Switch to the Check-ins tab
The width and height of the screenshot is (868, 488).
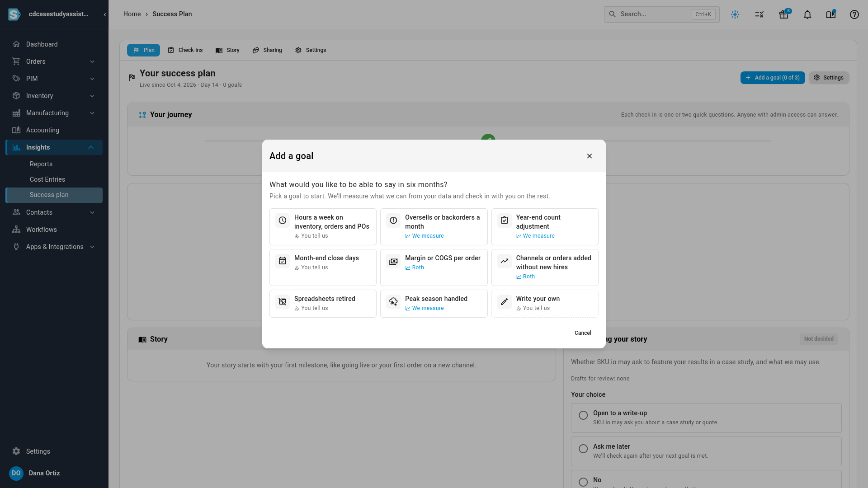click(185, 50)
